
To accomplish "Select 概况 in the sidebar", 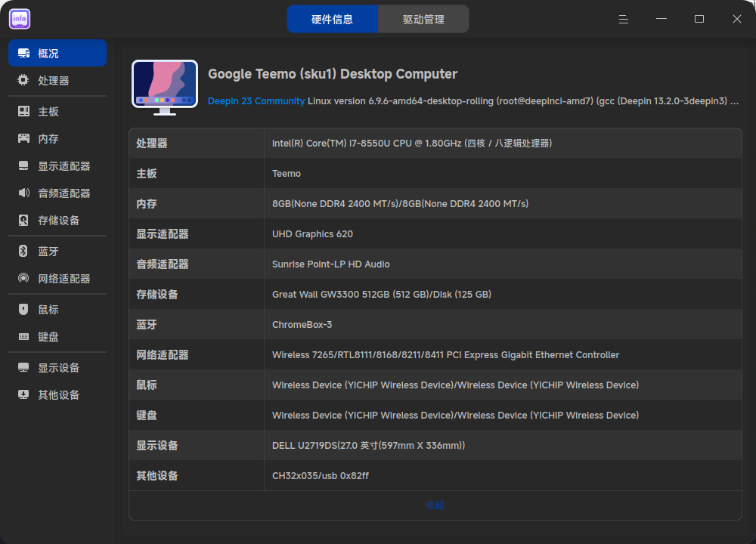I will coord(57,53).
